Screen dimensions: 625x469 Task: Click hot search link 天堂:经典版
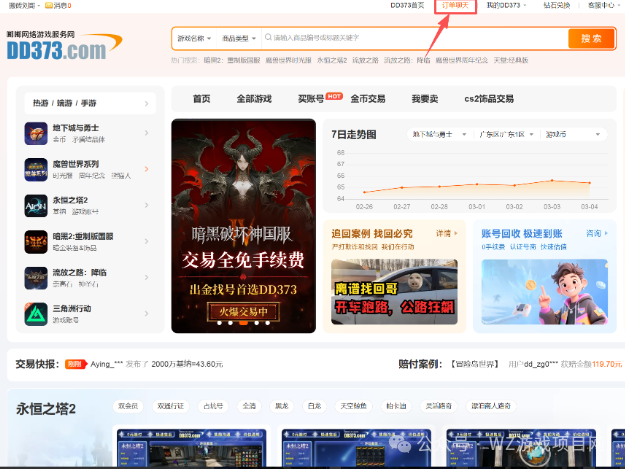(x=511, y=60)
